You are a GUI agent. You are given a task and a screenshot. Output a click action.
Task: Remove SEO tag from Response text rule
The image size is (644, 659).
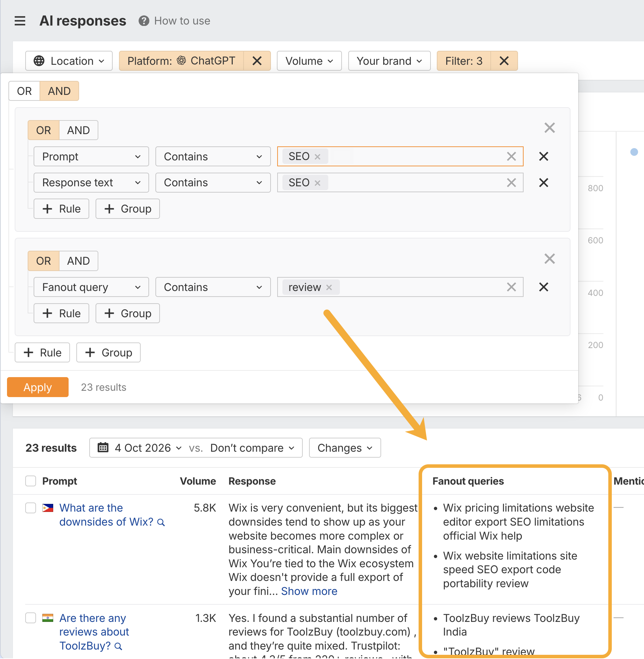tap(317, 183)
